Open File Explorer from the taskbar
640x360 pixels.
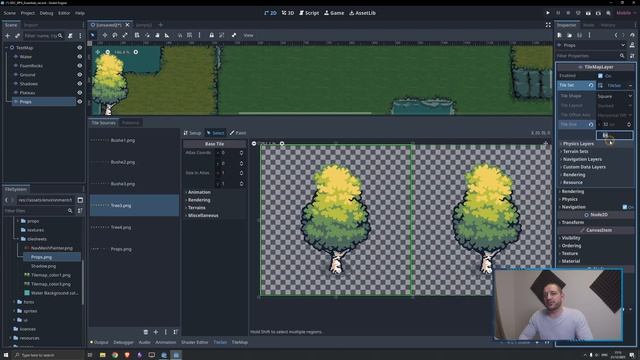point(103,355)
